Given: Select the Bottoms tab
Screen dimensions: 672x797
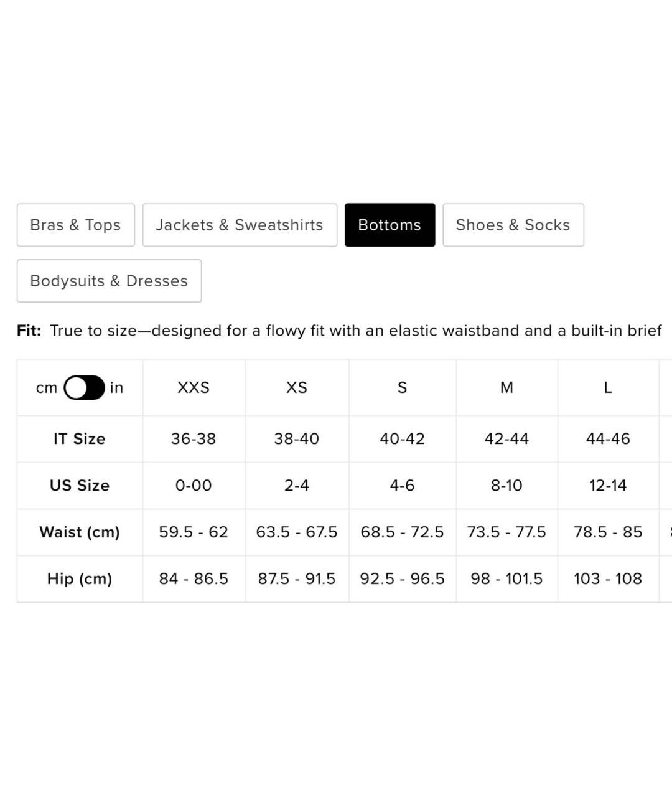Looking at the screenshot, I should (x=390, y=225).
